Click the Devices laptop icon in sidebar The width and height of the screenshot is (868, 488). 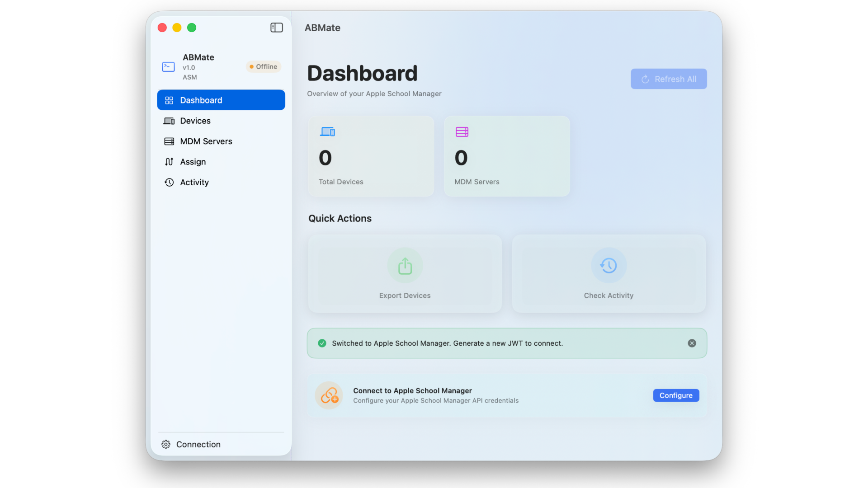(x=169, y=121)
